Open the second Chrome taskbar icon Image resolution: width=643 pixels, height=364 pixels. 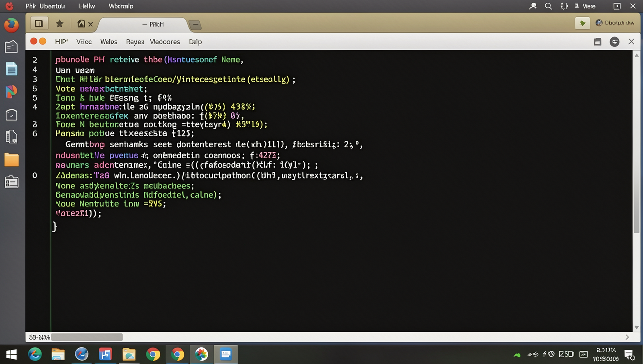[x=177, y=354]
